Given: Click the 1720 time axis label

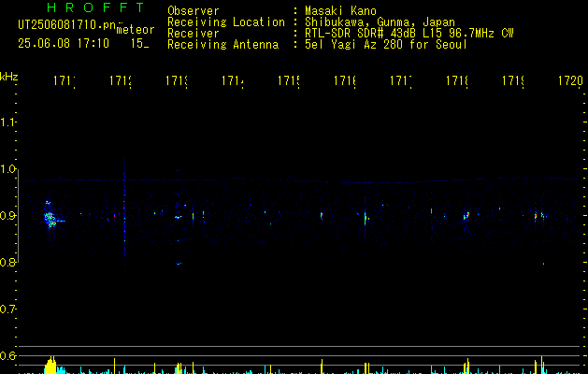Looking at the screenshot, I should [x=570, y=80].
